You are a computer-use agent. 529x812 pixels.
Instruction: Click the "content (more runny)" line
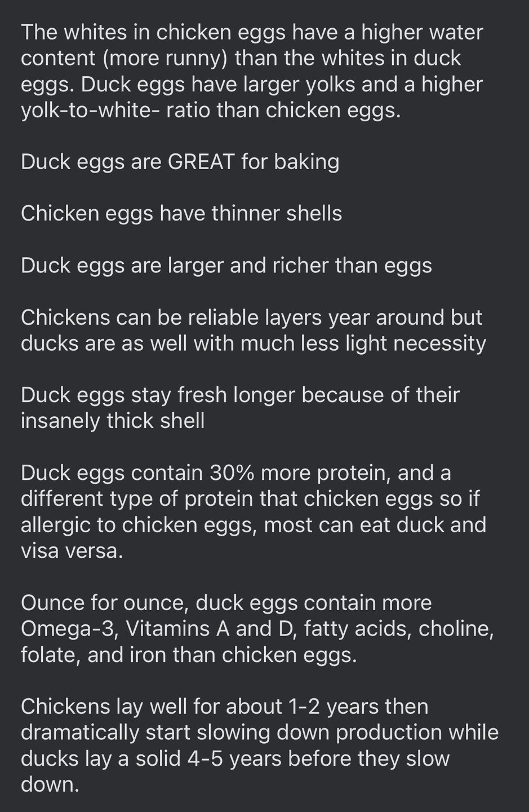[241, 58]
